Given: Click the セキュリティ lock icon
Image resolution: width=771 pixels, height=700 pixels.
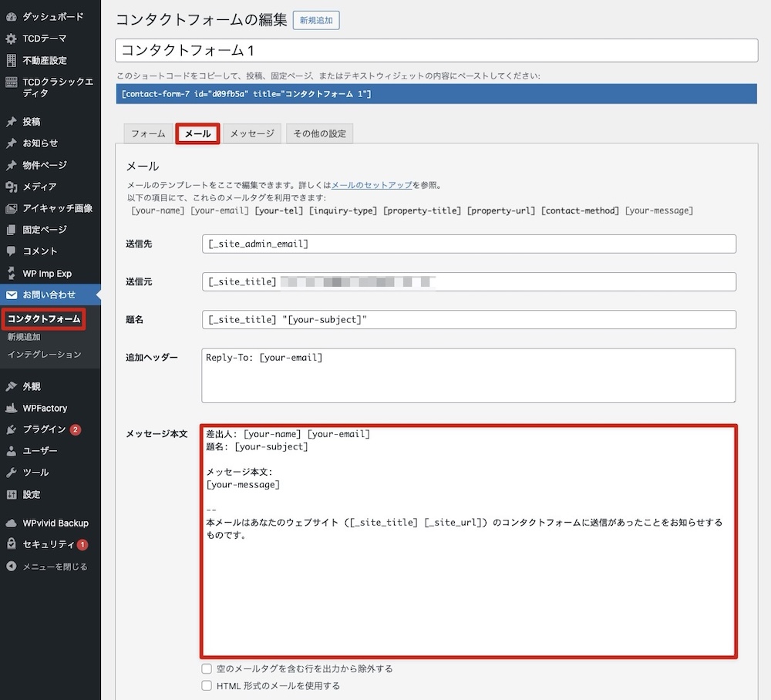Looking at the screenshot, I should 12,544.
